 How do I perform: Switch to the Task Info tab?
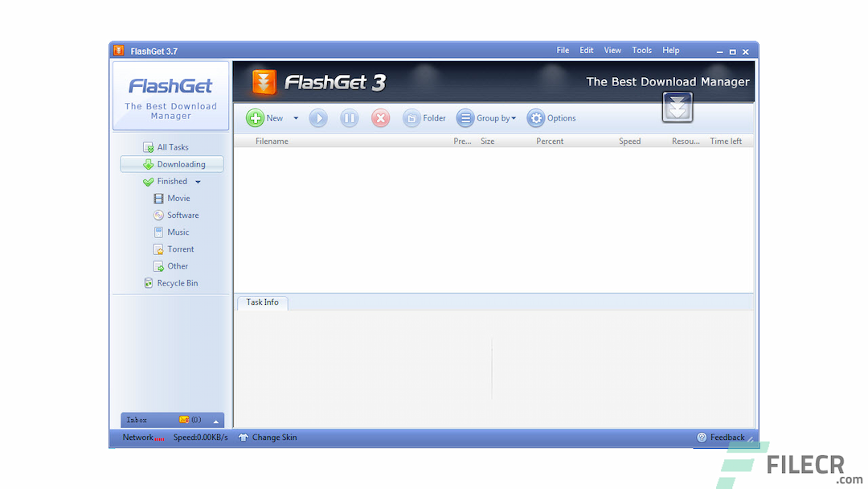pyautogui.click(x=261, y=302)
